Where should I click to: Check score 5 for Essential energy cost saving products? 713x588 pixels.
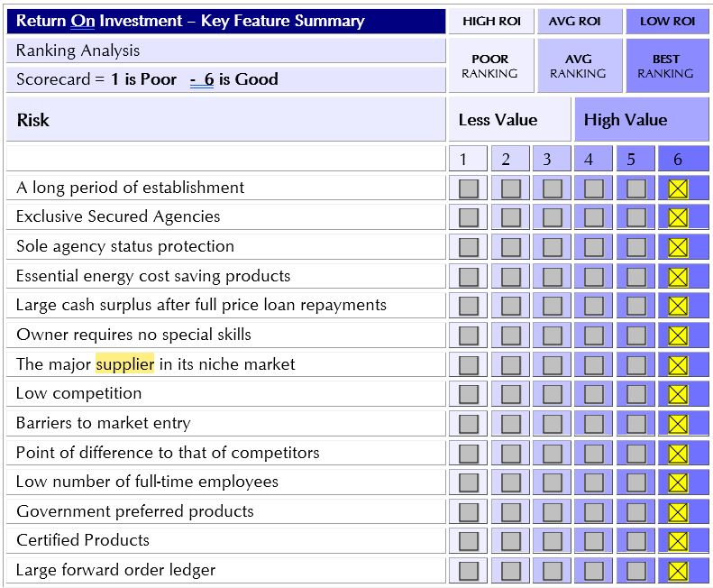coord(635,277)
